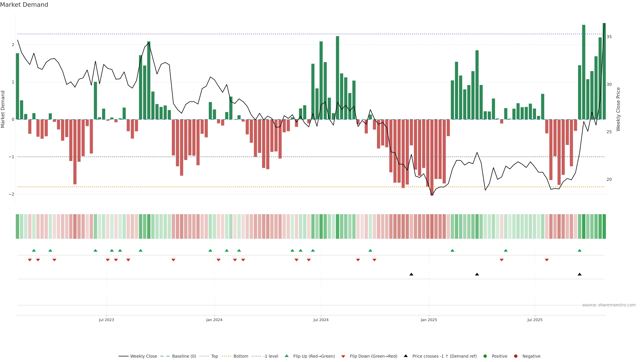Click the Market Demand chart title
The image size is (644, 362).
(24, 5)
